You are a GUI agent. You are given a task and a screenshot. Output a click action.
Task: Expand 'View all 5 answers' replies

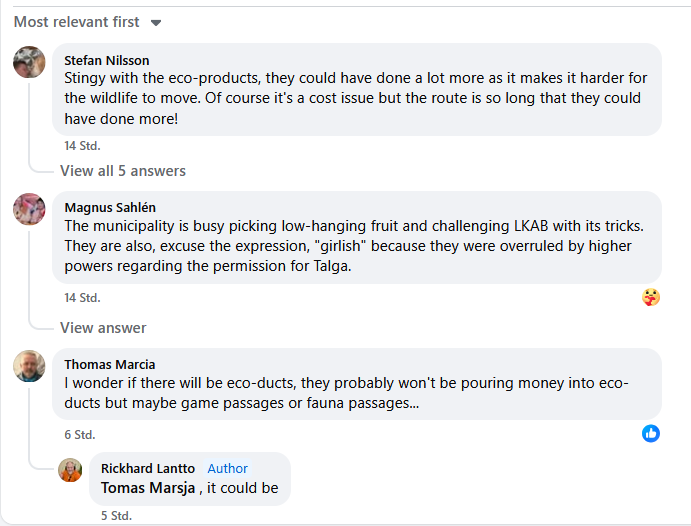122,171
